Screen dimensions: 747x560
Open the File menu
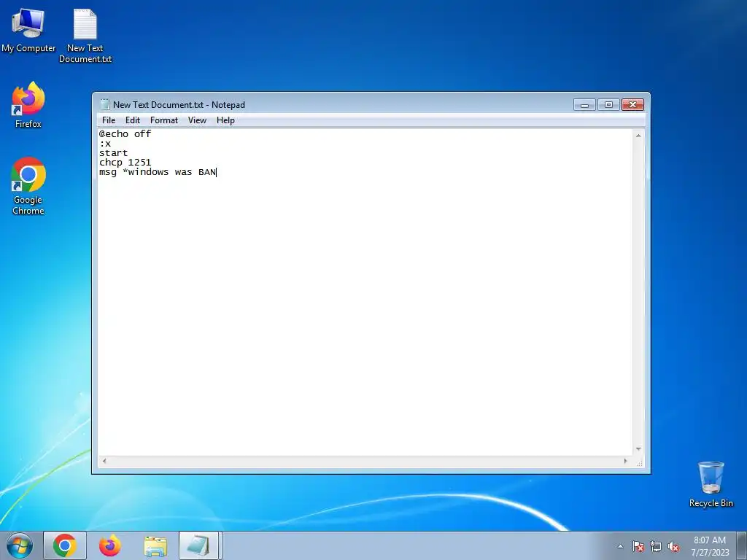coord(109,120)
